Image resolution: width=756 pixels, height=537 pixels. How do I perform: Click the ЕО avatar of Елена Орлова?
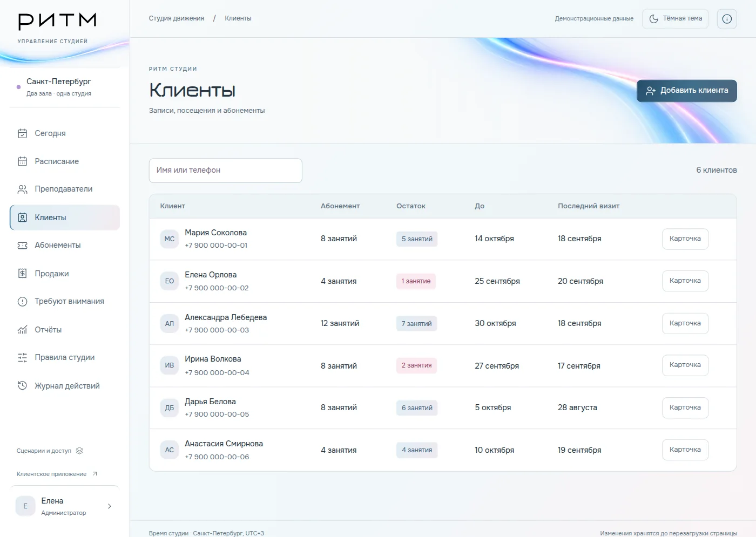point(170,281)
